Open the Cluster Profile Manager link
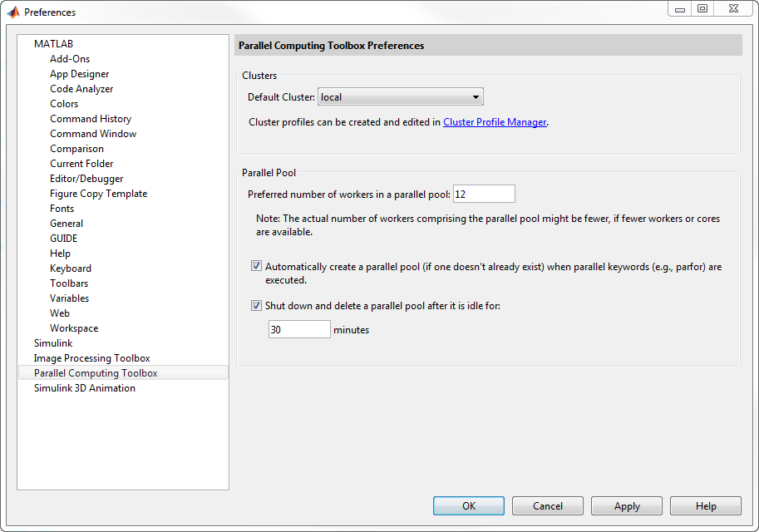The width and height of the screenshot is (759, 532). pos(495,122)
